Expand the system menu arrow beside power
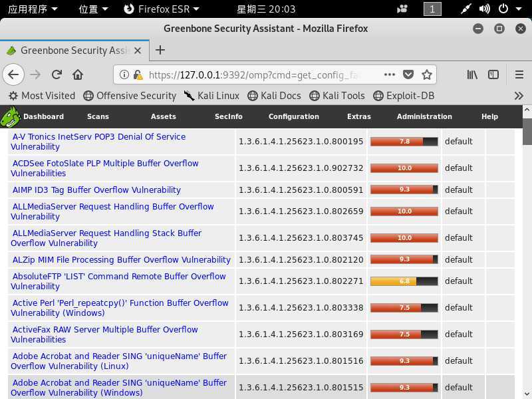This screenshot has width=532, height=399. (519, 9)
